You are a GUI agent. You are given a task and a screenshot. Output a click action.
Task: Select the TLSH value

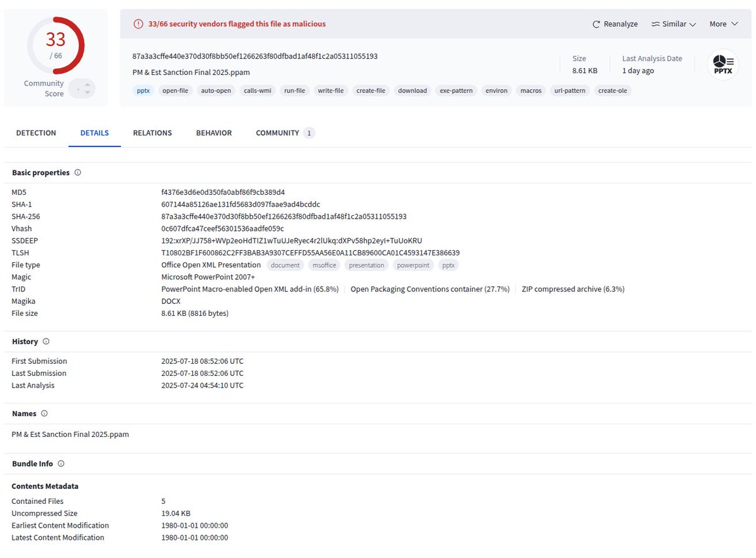pos(311,253)
